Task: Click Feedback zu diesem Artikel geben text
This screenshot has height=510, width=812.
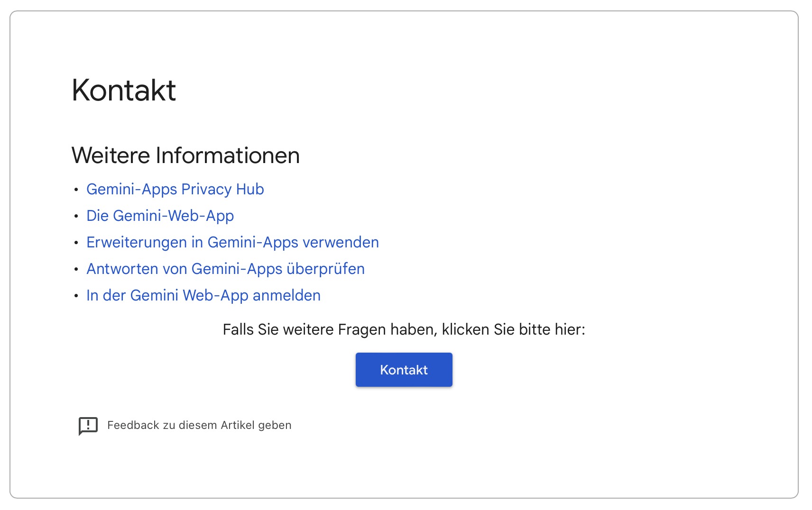Action: (199, 425)
